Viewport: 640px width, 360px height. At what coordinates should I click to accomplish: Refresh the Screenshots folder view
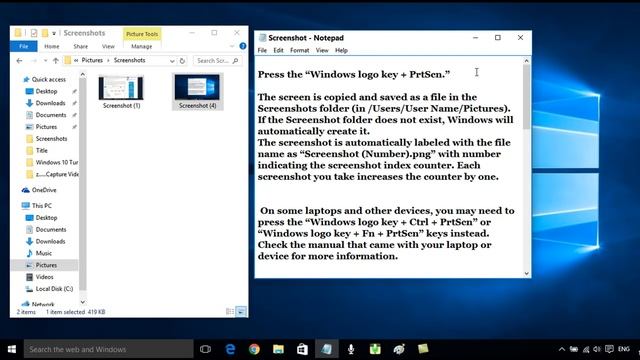click(x=182, y=60)
